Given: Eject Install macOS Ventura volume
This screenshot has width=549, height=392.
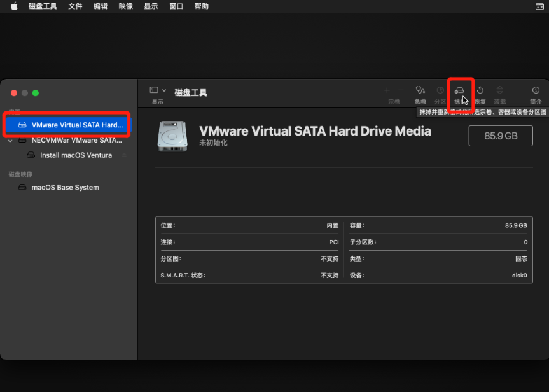Looking at the screenshot, I should tap(124, 155).
